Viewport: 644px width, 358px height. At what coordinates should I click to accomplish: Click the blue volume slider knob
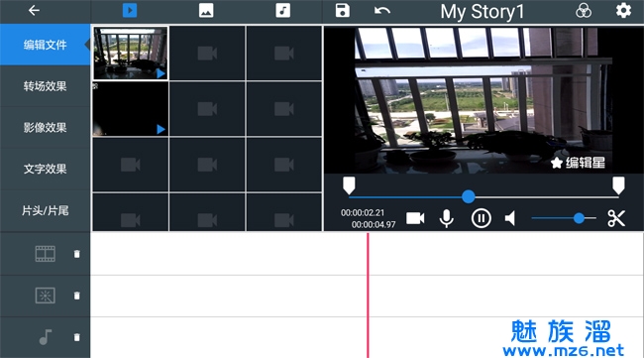pos(579,218)
